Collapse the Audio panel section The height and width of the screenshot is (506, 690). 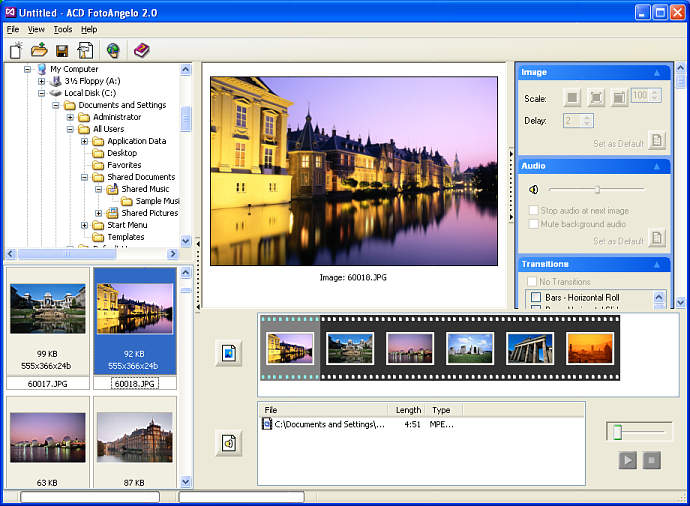(x=657, y=166)
